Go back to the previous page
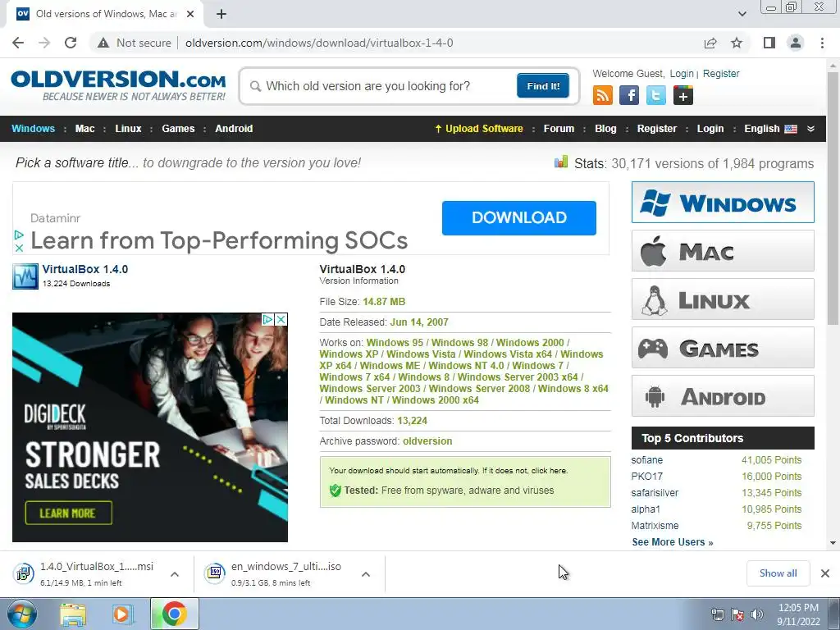Image resolution: width=840 pixels, height=630 pixels. (18, 43)
